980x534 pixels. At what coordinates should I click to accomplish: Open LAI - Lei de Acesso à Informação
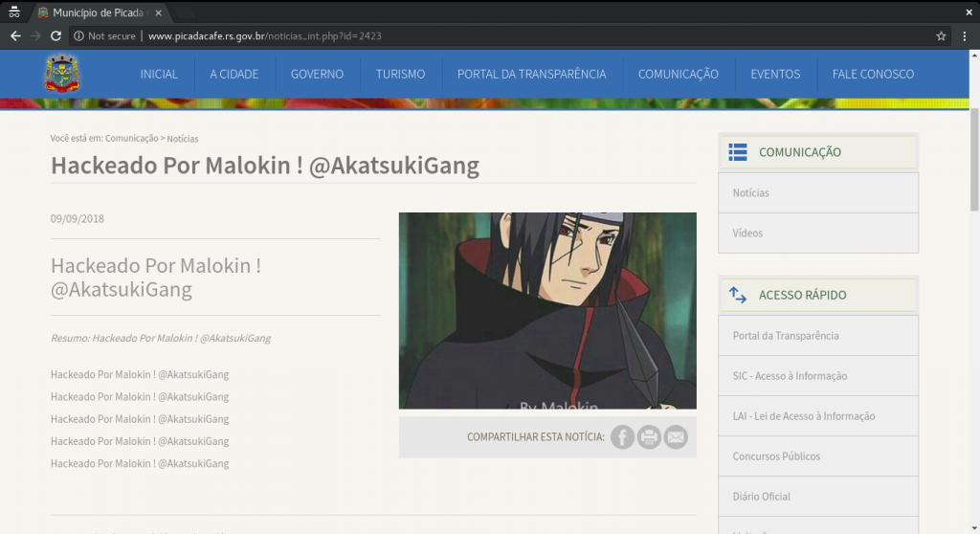point(818,416)
